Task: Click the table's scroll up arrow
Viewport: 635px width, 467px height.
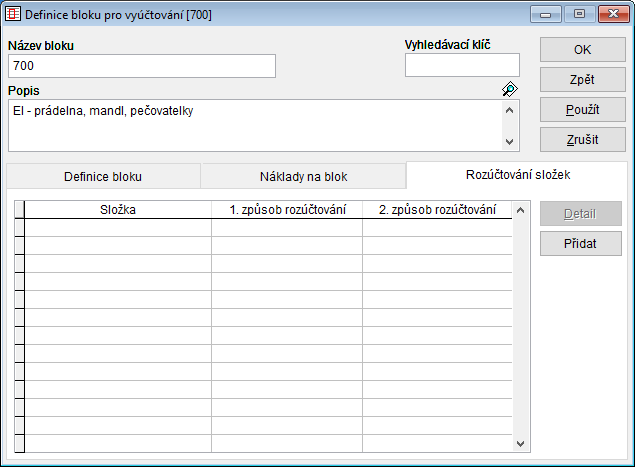Action: pyautogui.click(x=519, y=210)
